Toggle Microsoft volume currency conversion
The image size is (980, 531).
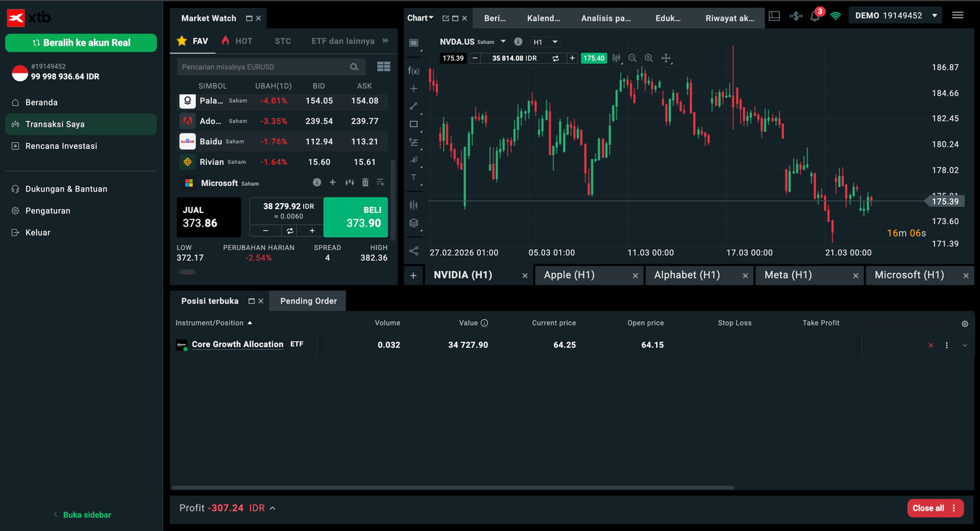point(289,231)
